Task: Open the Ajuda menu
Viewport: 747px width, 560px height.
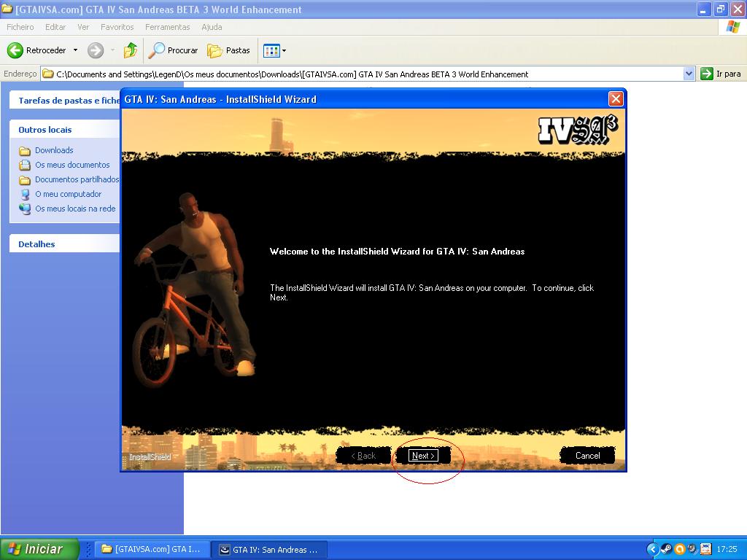Action: [212, 27]
